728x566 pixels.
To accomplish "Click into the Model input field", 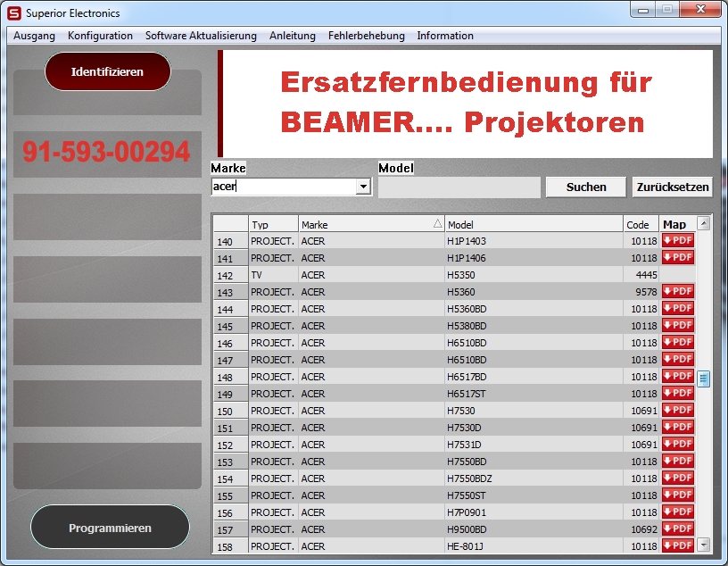I will pyautogui.click(x=459, y=187).
